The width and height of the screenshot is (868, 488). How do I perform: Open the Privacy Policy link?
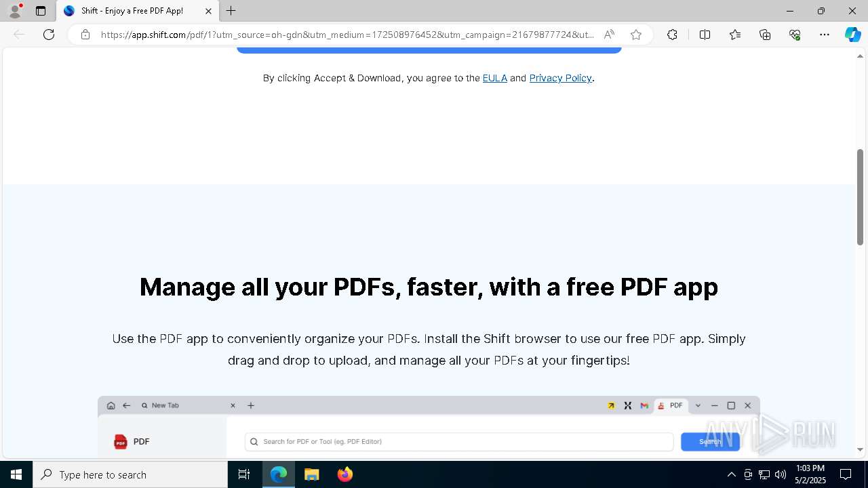[x=560, y=78]
